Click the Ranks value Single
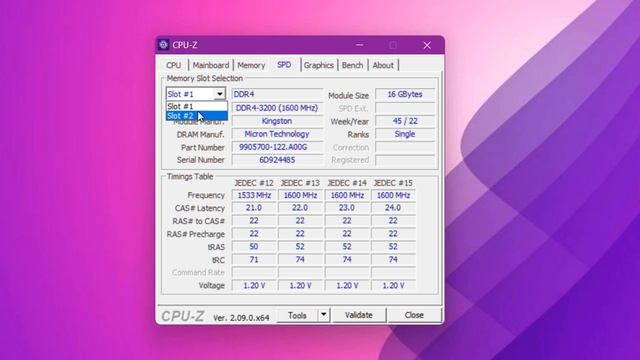 (405, 134)
